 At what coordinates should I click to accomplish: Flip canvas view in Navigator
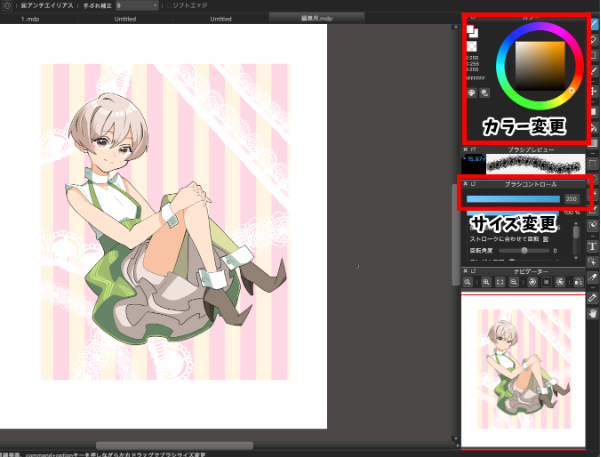point(578,282)
